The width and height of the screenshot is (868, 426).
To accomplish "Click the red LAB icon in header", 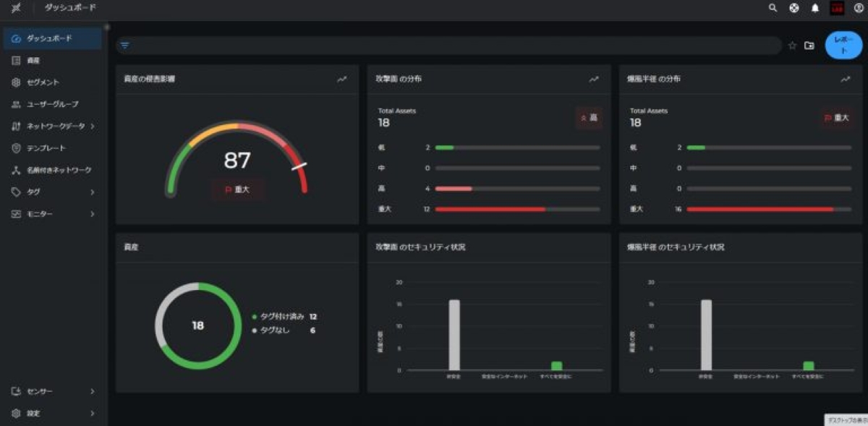I will (x=837, y=8).
